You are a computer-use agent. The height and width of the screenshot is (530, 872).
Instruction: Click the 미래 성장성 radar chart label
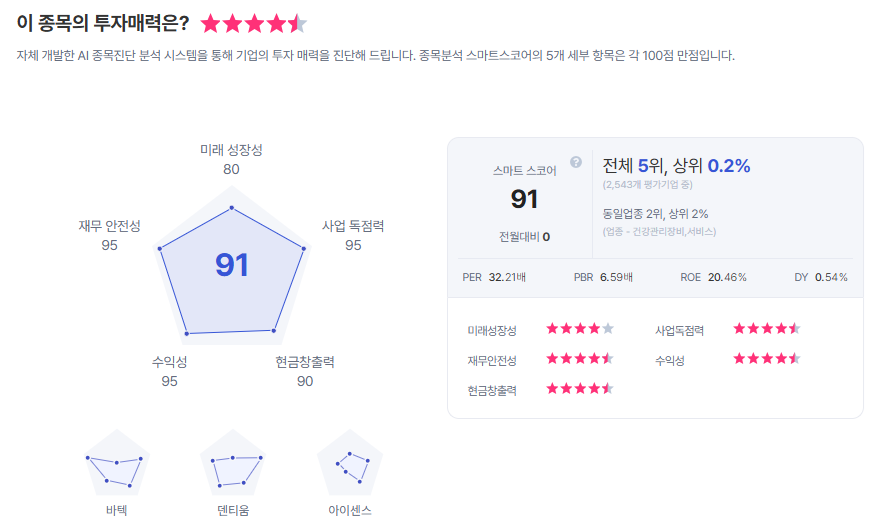pyautogui.click(x=231, y=150)
